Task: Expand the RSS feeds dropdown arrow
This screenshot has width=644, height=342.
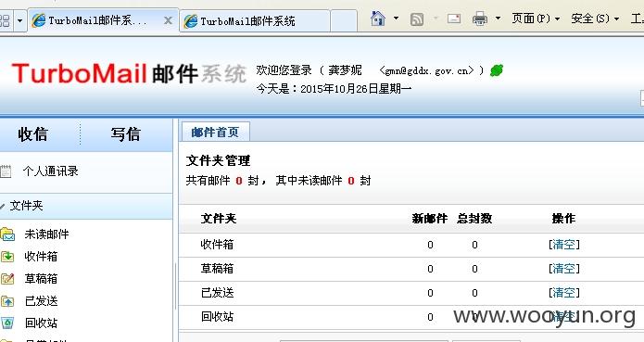Action: (x=436, y=19)
